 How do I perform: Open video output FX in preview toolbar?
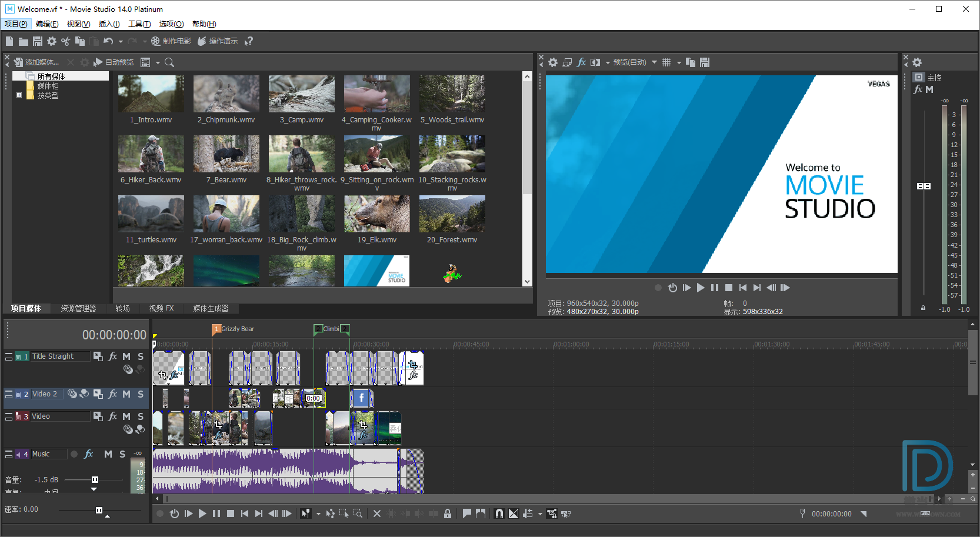coord(581,62)
